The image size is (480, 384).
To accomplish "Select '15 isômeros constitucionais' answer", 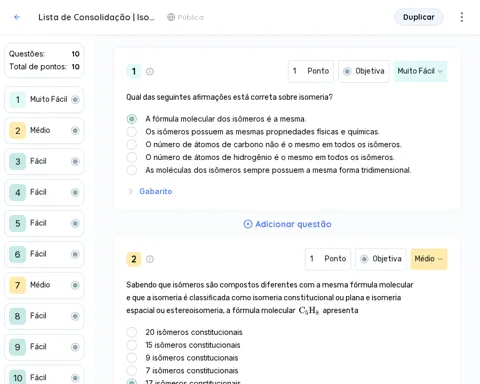I will tap(132, 345).
